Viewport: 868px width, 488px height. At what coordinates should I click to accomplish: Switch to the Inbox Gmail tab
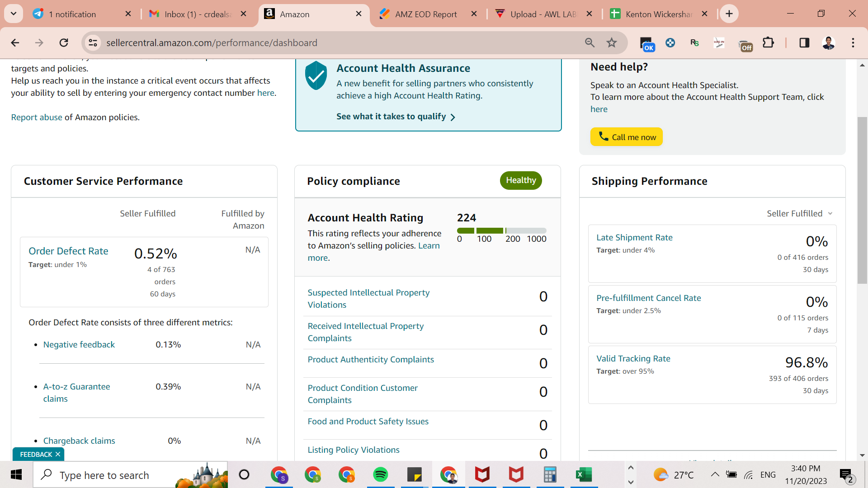click(x=198, y=14)
